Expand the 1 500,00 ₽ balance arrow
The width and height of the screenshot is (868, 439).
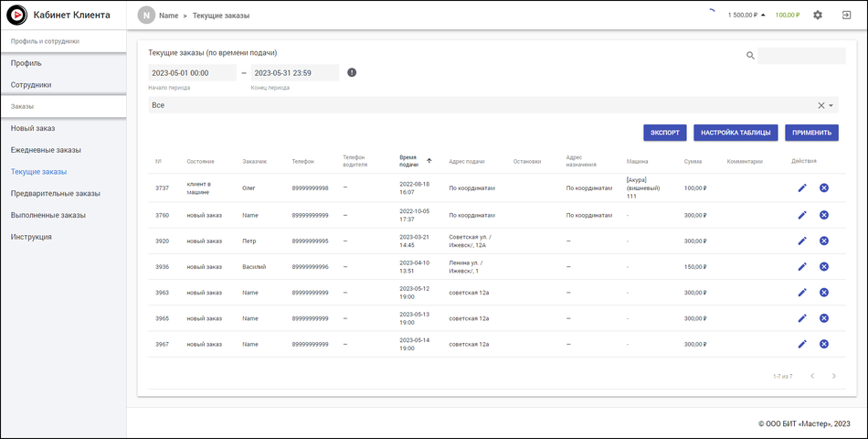(763, 16)
